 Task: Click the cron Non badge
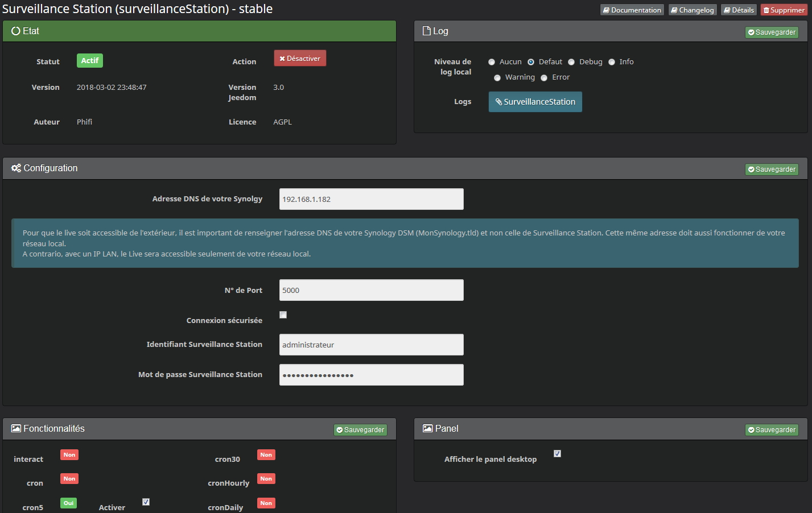pyautogui.click(x=69, y=479)
